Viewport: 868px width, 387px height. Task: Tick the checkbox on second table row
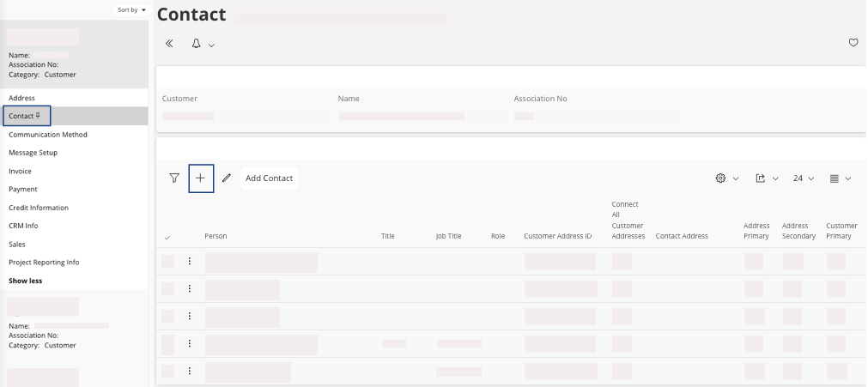(167, 289)
